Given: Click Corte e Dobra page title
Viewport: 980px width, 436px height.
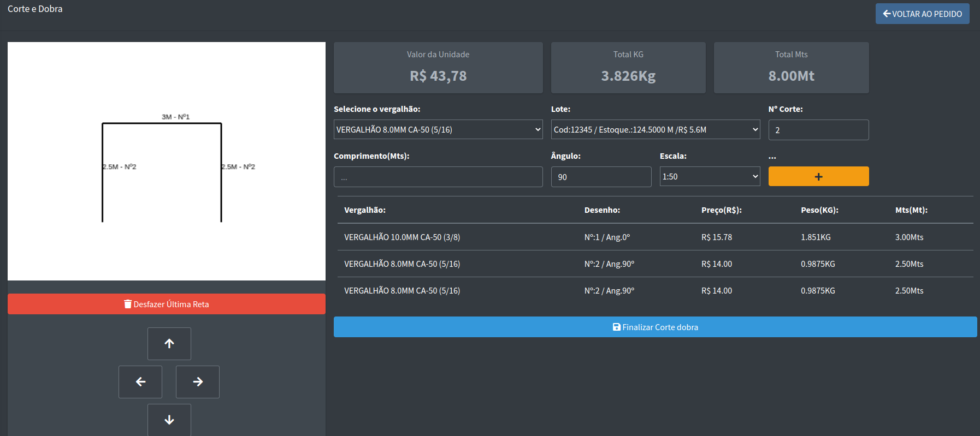Looking at the screenshot, I should coord(35,9).
